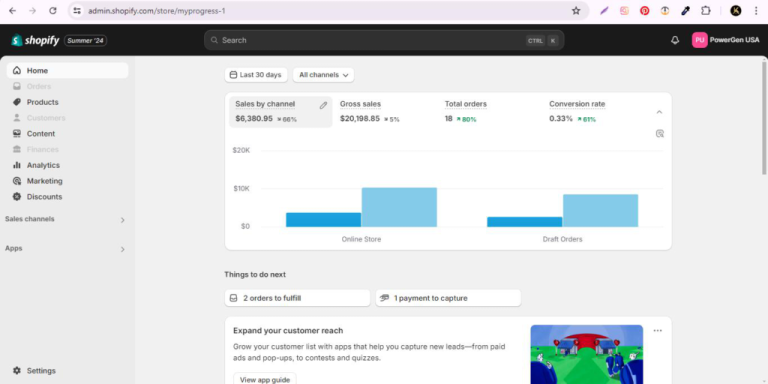
Task: Open the eyedropper color picker extension
Action: pos(685,11)
